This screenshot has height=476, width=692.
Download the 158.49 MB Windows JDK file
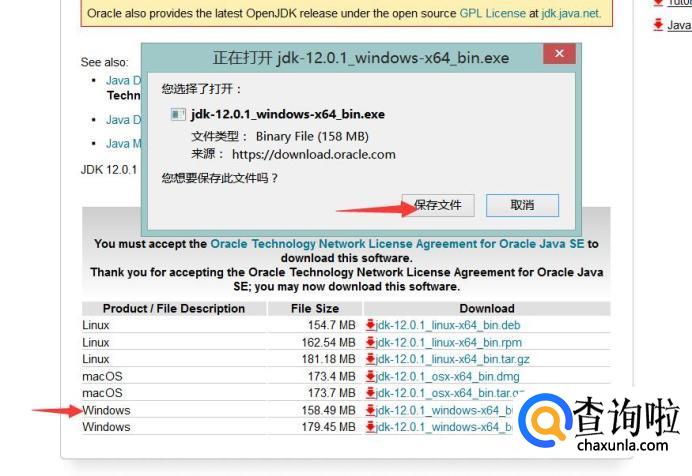coord(444,410)
